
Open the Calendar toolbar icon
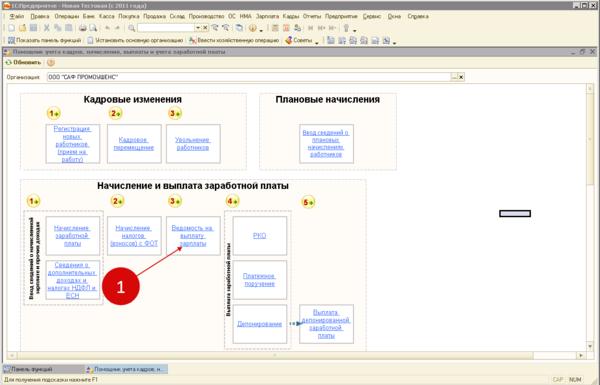tap(286, 28)
